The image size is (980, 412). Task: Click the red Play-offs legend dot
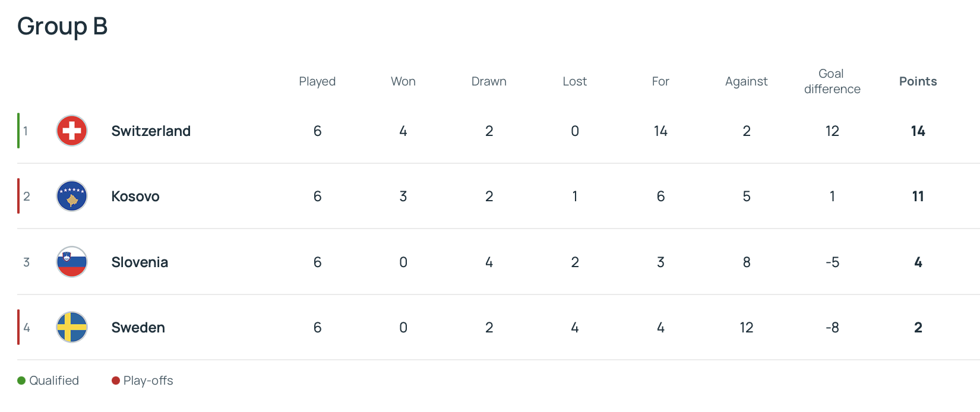coord(116,381)
